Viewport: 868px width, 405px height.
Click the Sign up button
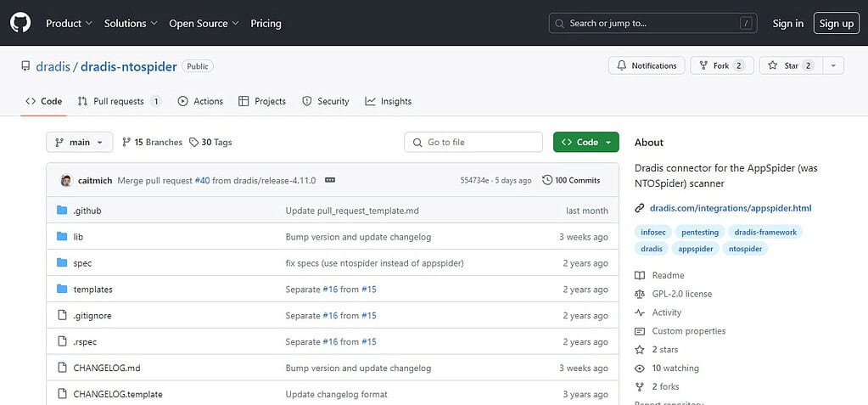pos(837,23)
